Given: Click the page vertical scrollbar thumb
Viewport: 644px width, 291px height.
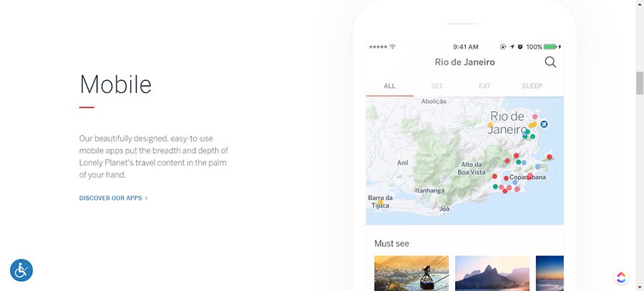Looking at the screenshot, I should (640, 83).
